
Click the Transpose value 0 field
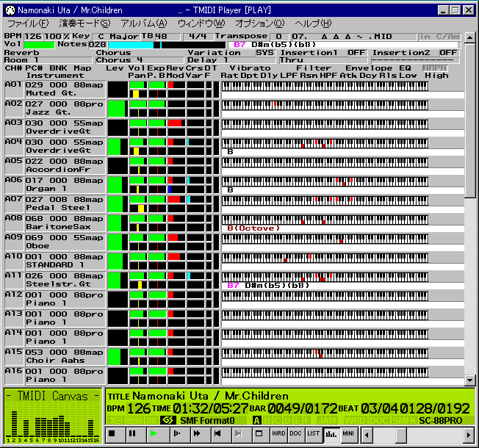279,37
